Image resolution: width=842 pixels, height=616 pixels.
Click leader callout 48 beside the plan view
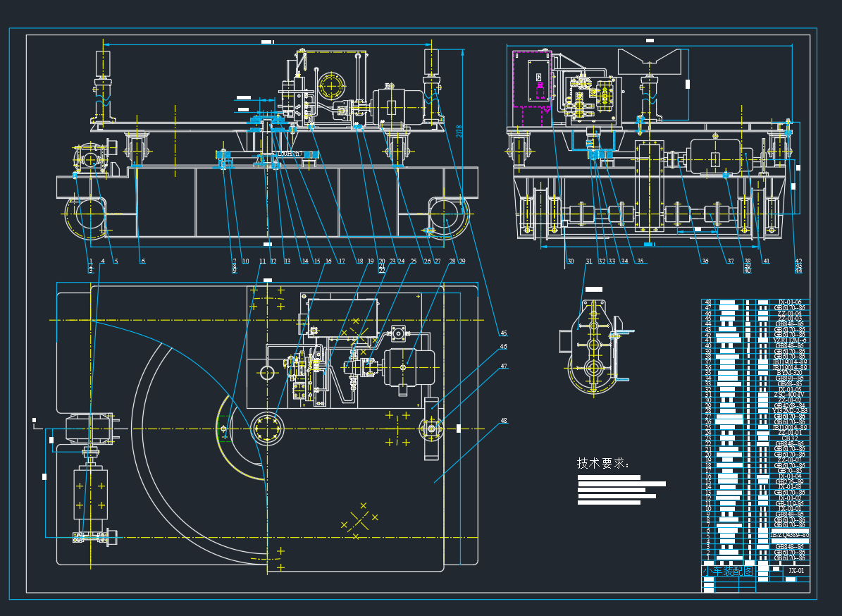[x=503, y=421]
